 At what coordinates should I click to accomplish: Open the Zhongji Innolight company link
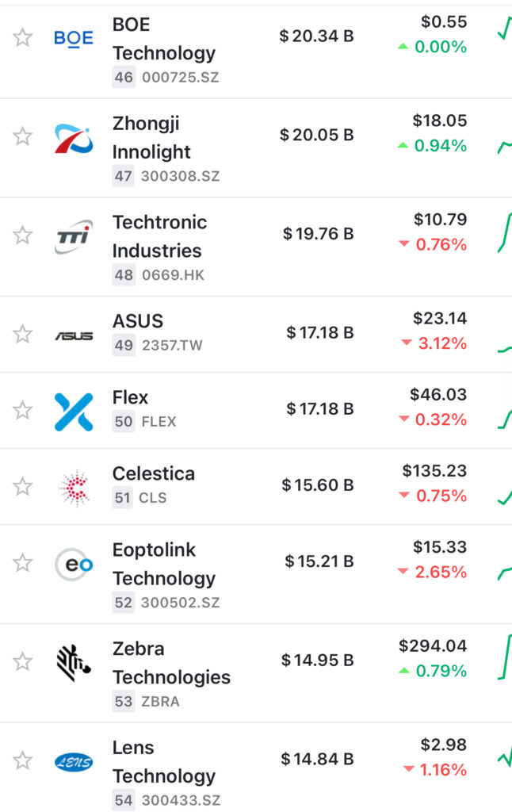coord(151,137)
